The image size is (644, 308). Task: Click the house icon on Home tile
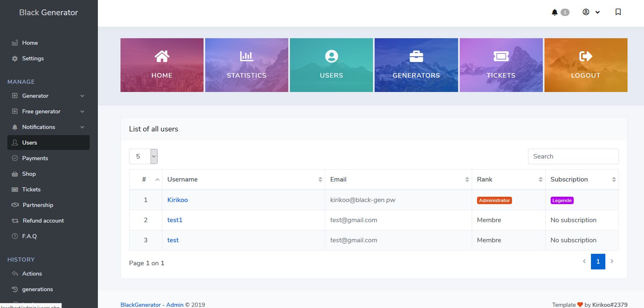coord(162,56)
